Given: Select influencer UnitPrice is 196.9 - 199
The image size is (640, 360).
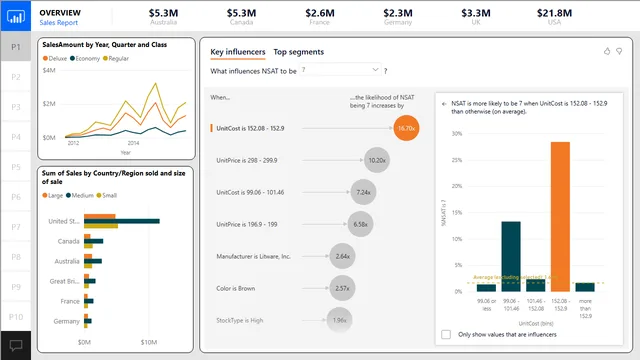Looking at the screenshot, I should [247, 224].
